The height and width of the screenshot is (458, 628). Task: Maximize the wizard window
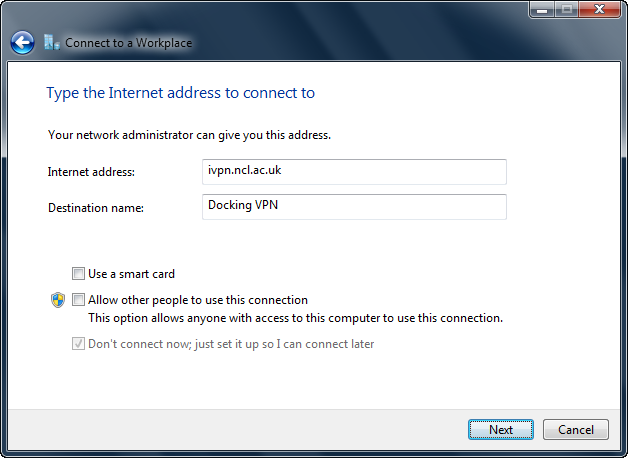568,9
